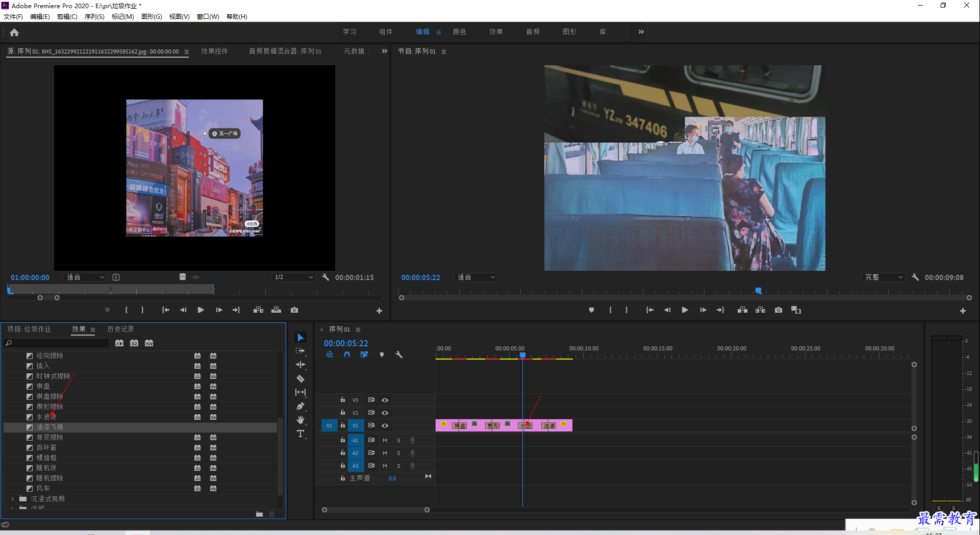Screen dimensions: 980x535
Task: Toggle V1 track output eye
Action: (385, 426)
